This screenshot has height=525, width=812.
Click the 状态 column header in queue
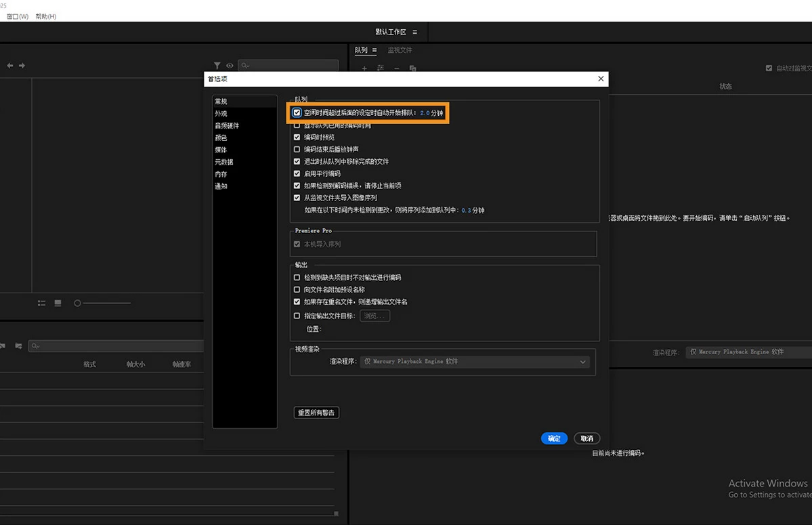[725, 87]
